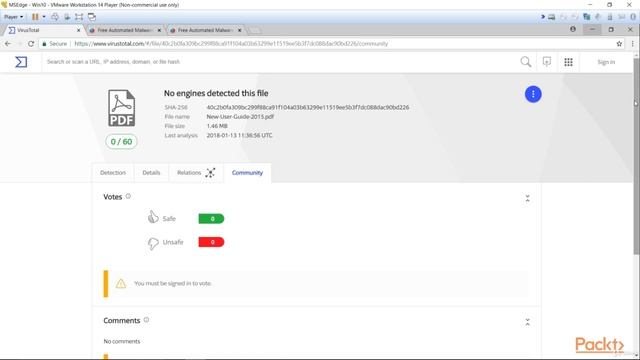Switch to second Free Automated Malware tab
Image resolution: width=640 pixels, height=360 pixels.
click(124, 30)
